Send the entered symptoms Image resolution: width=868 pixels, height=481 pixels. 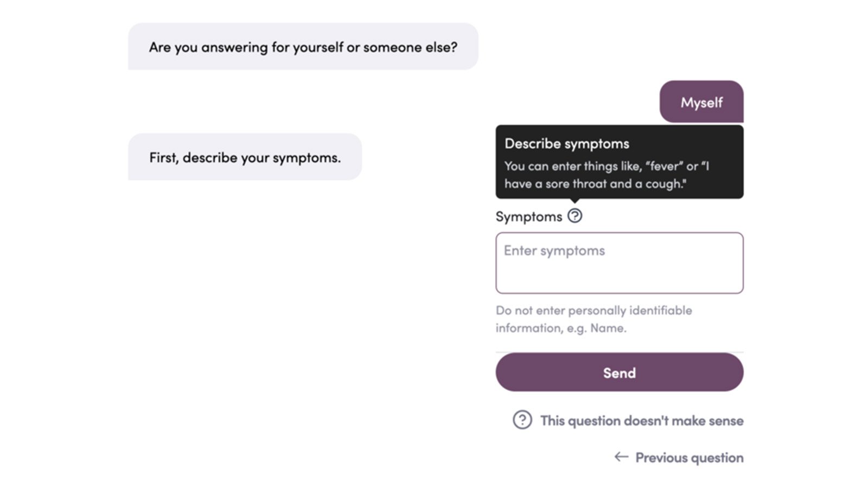(619, 372)
